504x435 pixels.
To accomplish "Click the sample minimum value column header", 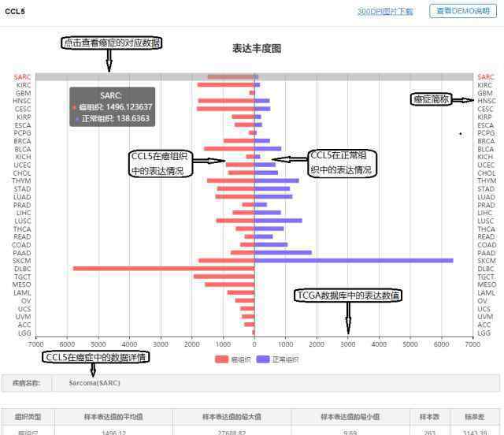I will pos(350,417).
